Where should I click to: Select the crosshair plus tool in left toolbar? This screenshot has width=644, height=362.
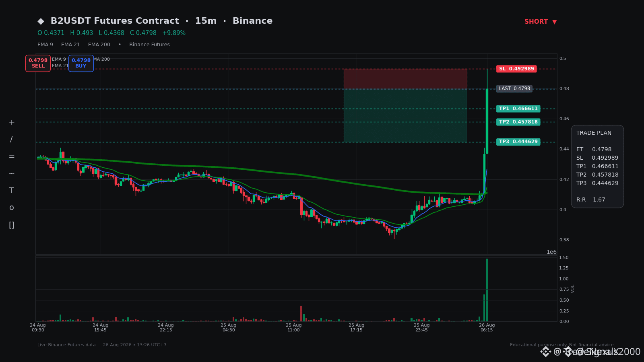(12, 122)
